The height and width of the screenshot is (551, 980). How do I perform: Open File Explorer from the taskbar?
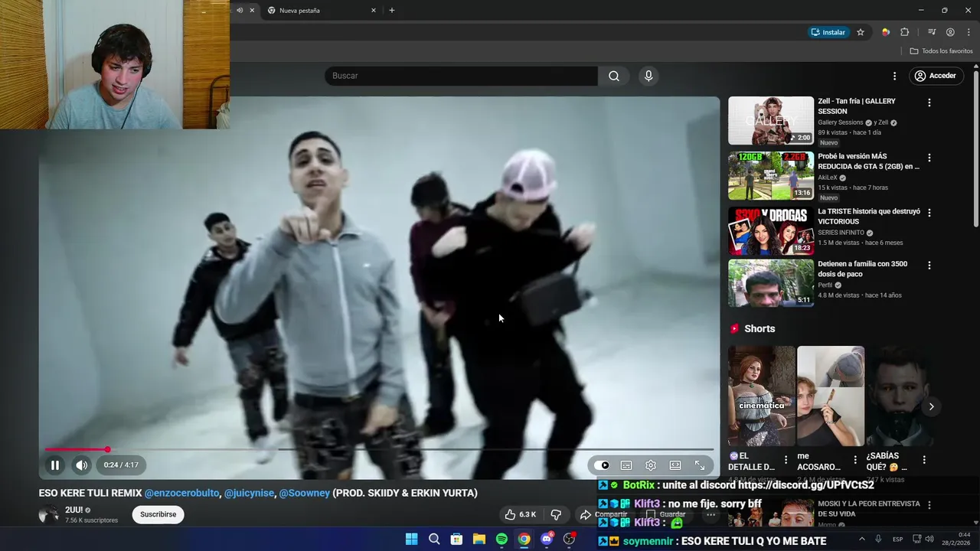click(479, 539)
